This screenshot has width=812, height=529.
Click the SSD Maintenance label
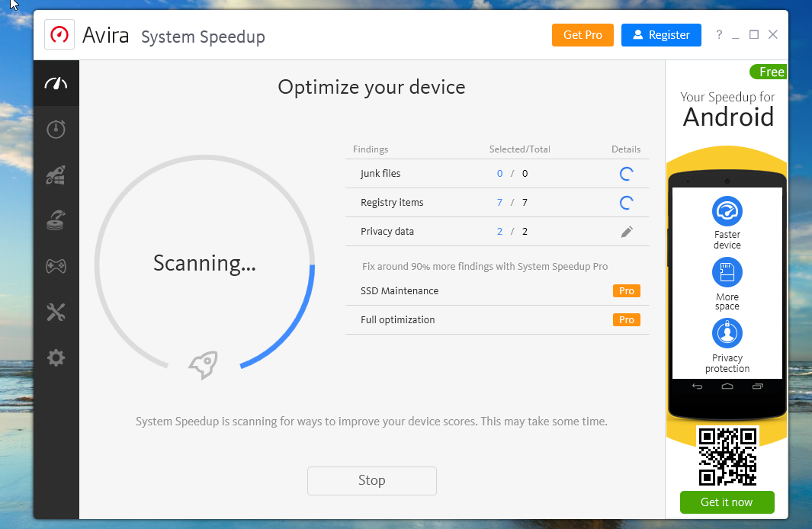pyautogui.click(x=400, y=291)
